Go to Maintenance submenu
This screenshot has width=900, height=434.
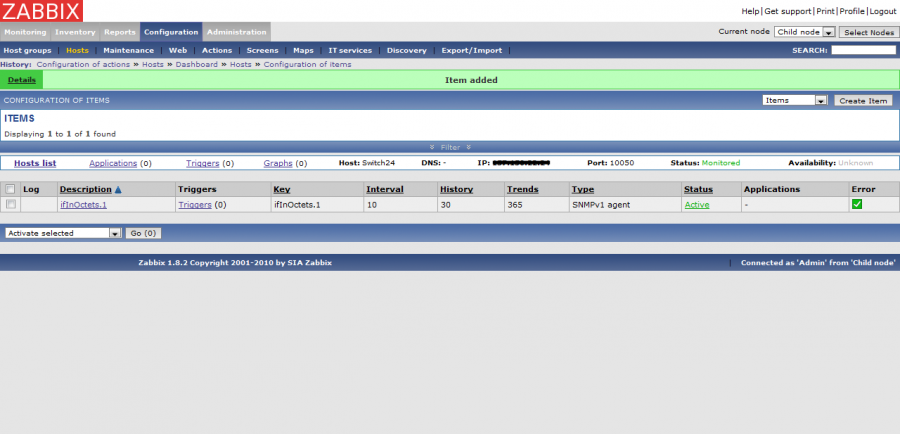click(129, 51)
